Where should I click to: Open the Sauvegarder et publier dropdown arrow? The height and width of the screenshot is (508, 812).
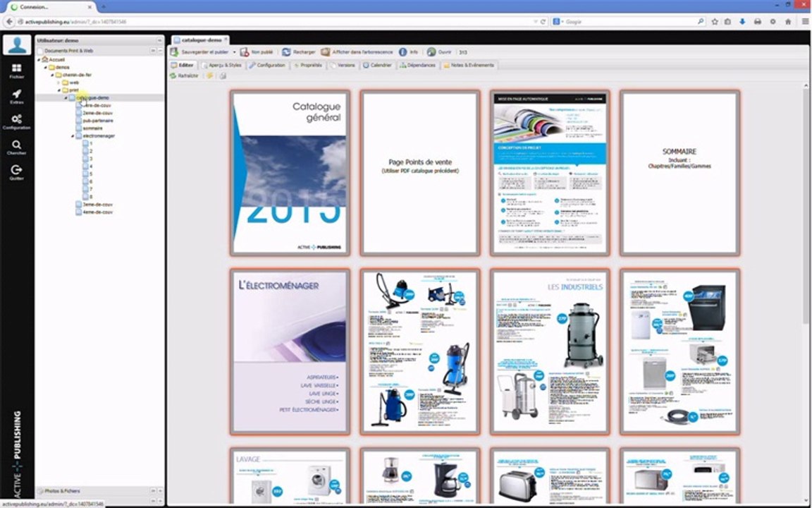pos(234,52)
